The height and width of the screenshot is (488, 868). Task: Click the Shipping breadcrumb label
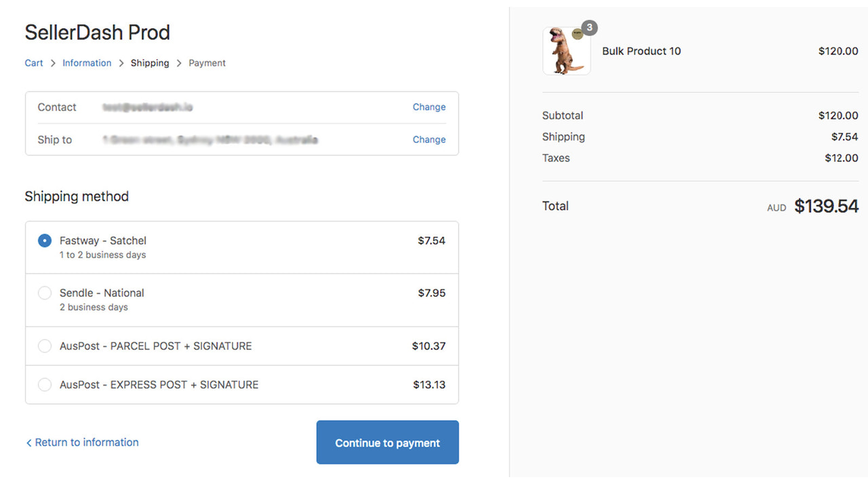coord(149,62)
